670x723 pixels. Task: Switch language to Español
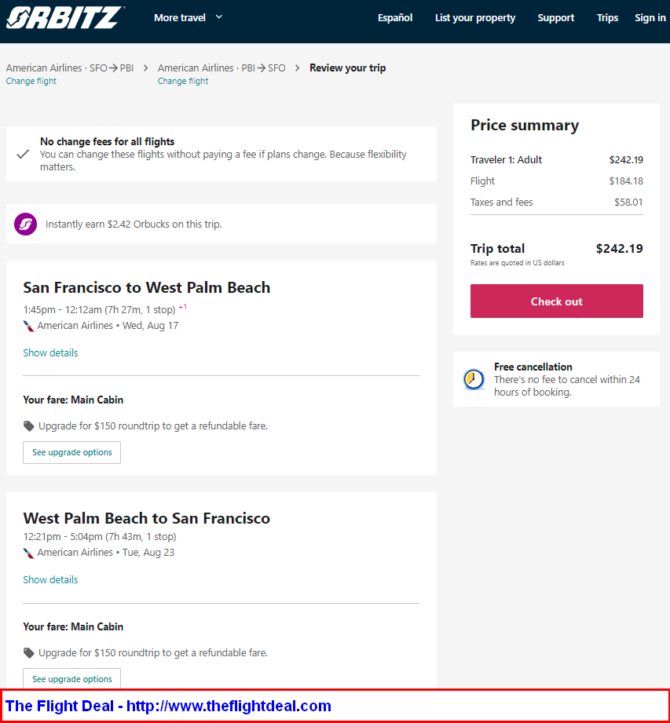pyautogui.click(x=395, y=18)
